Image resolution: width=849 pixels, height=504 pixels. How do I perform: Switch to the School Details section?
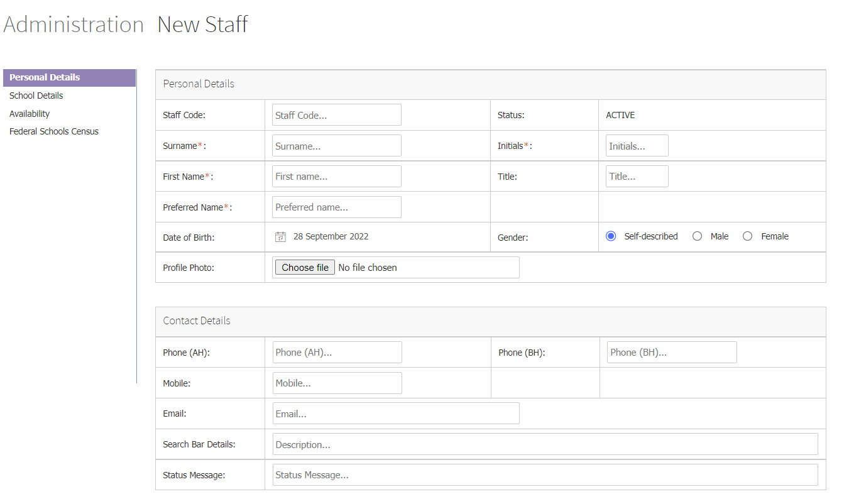tap(36, 95)
